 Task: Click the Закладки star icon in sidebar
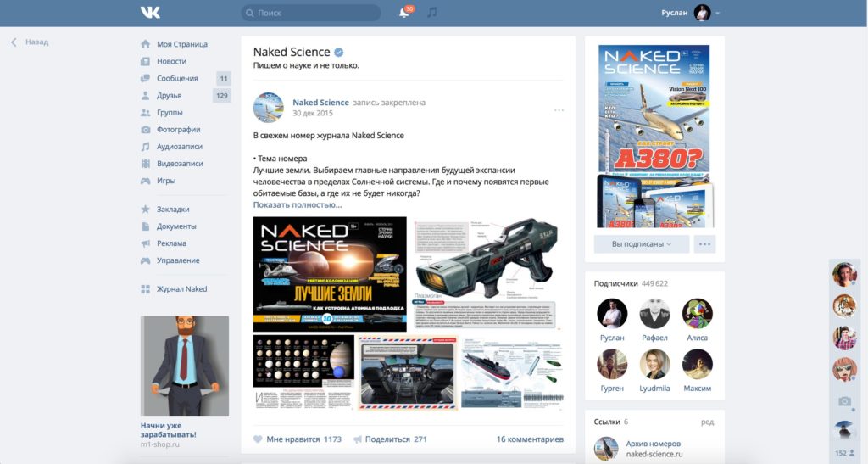click(x=145, y=210)
